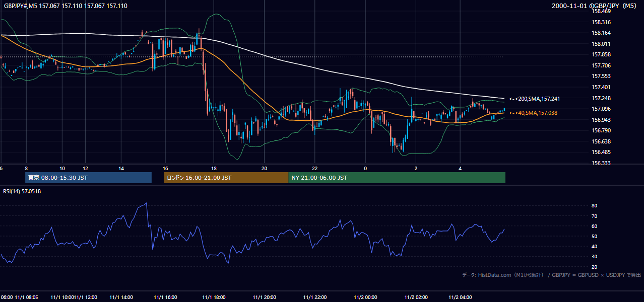Click bottom time label 11/1 20:00
Image resolution: width=644 pixels, height=302 pixels.
(265, 297)
